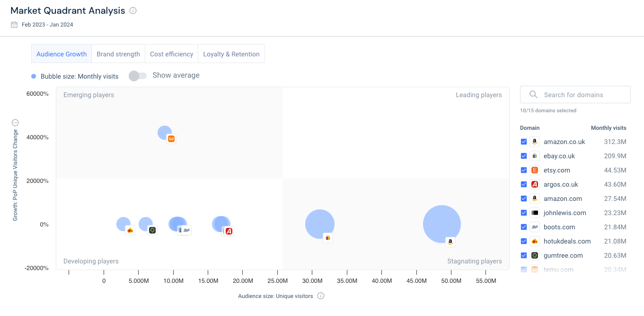
Task: Click the eBay logo marker on the chart
Action: point(328,237)
